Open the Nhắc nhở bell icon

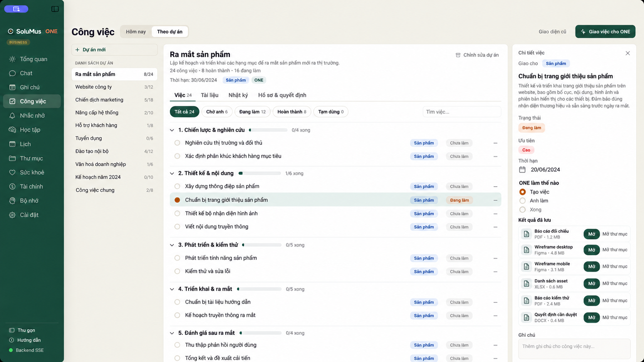point(12,115)
